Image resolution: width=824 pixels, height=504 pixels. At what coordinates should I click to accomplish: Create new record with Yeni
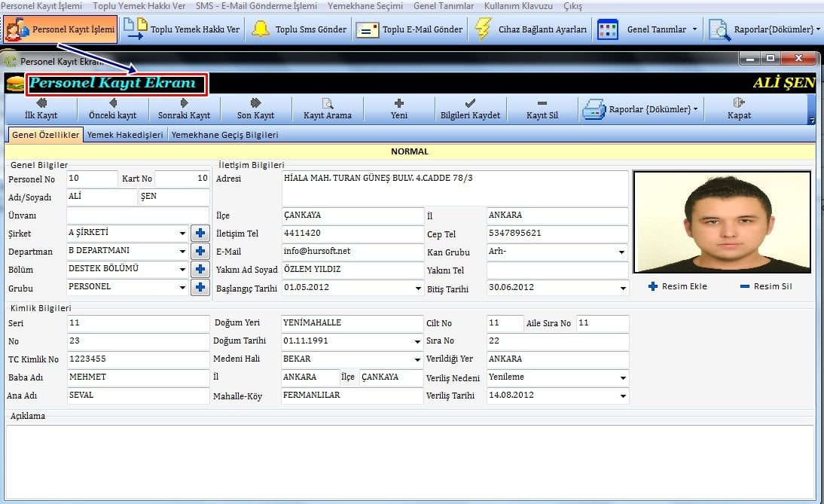[399, 109]
